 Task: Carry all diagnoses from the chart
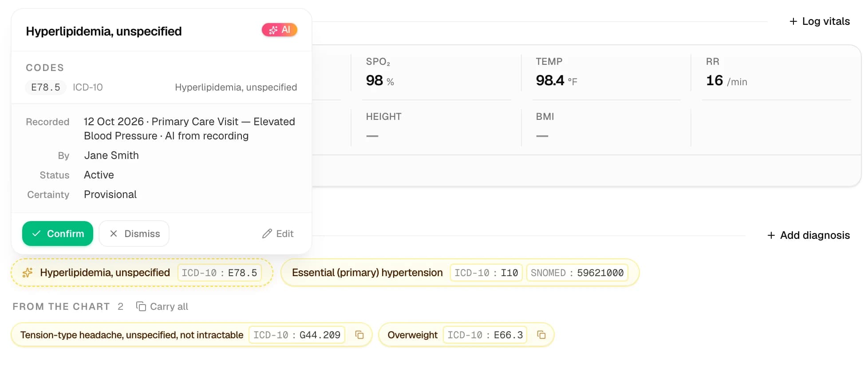(x=162, y=306)
